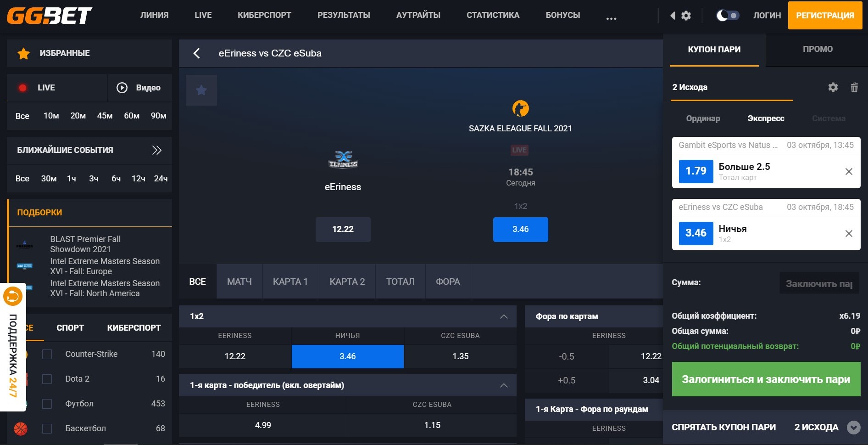Click the Регистрация button
The height and width of the screenshot is (445, 868).
click(x=825, y=16)
